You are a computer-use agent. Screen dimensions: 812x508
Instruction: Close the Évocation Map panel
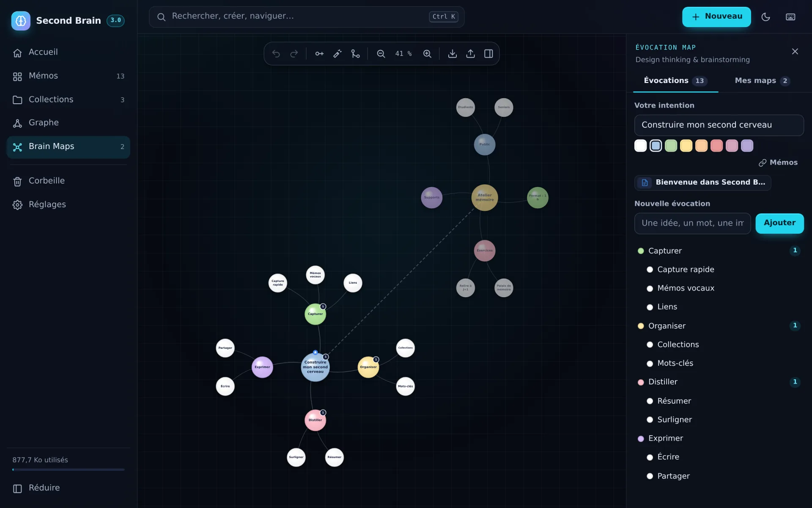click(x=795, y=51)
